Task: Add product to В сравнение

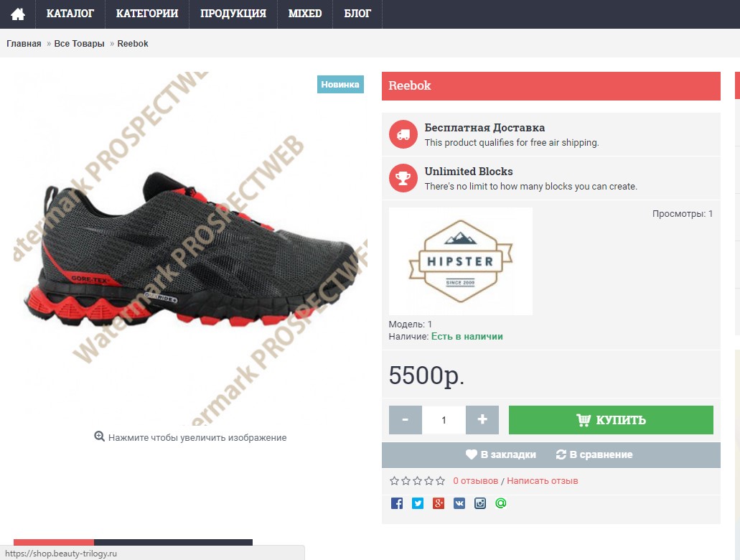Action: [x=594, y=454]
